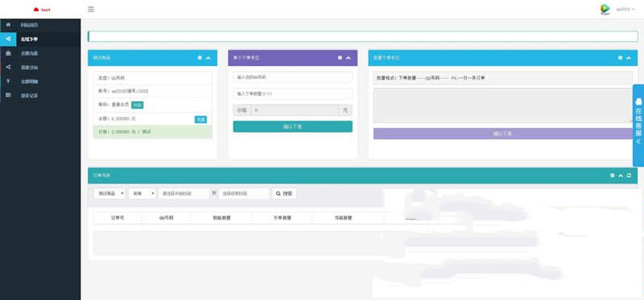Refresh the order list panel

coord(629,175)
